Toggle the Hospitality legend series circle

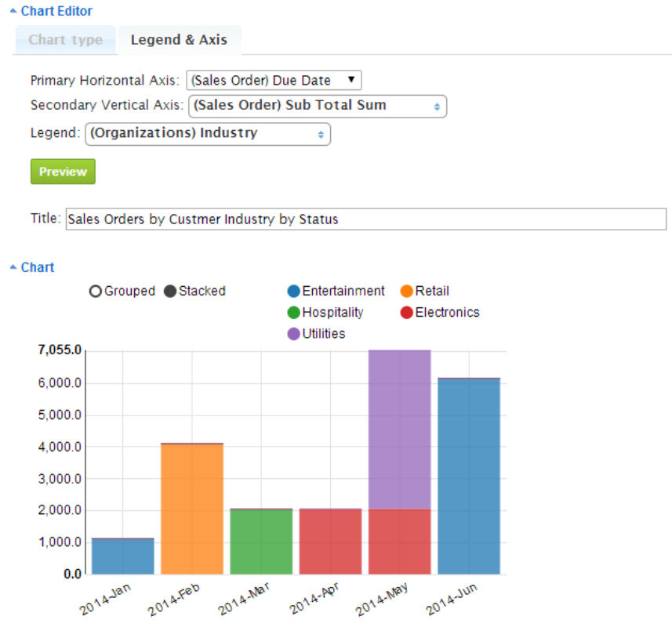294,313
